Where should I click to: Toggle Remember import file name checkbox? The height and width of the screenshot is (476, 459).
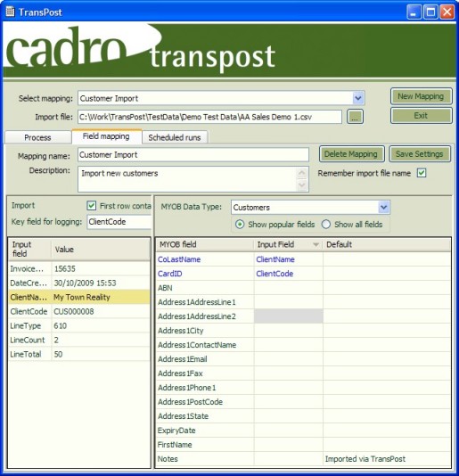click(x=422, y=173)
